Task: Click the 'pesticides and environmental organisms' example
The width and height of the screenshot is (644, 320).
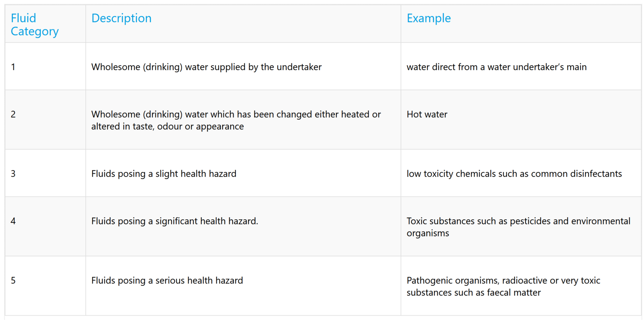Action: click(x=518, y=227)
